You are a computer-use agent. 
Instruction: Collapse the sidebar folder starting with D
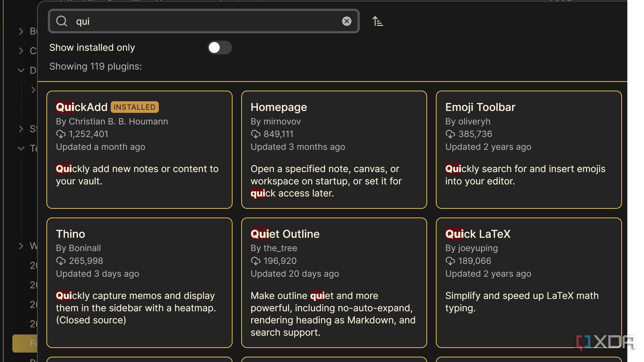(x=21, y=71)
